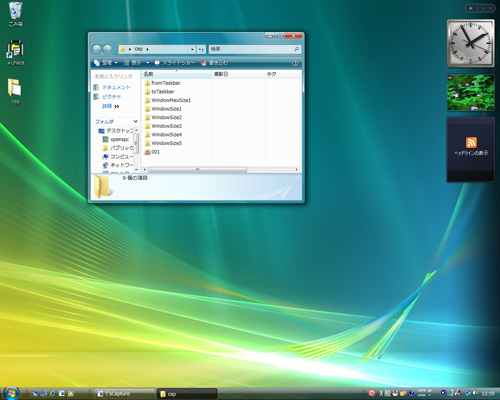
Task: Refresh the cap folder view
Action: point(201,49)
